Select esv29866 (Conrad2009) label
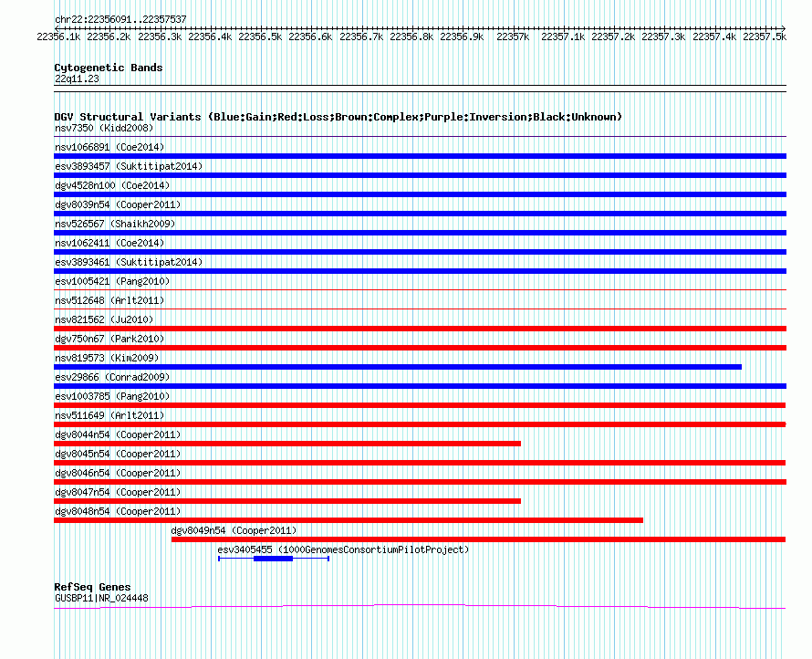 coord(112,377)
